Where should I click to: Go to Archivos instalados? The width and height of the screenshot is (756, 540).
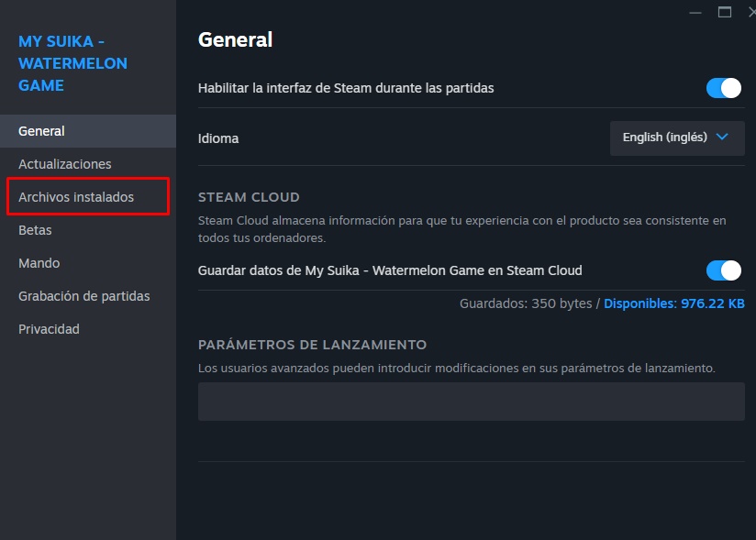click(88, 197)
